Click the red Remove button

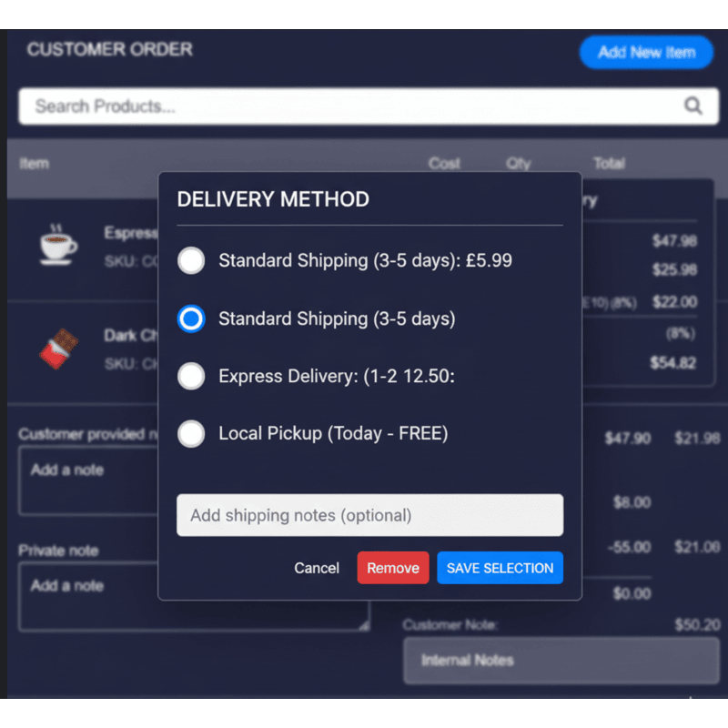[393, 568]
